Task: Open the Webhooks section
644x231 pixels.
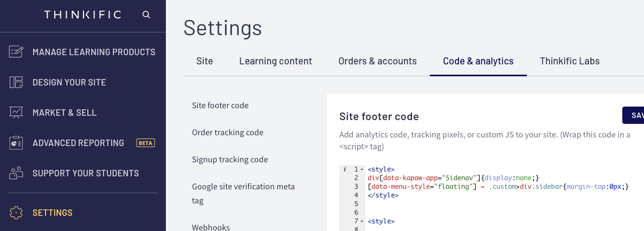Action: [x=211, y=227]
